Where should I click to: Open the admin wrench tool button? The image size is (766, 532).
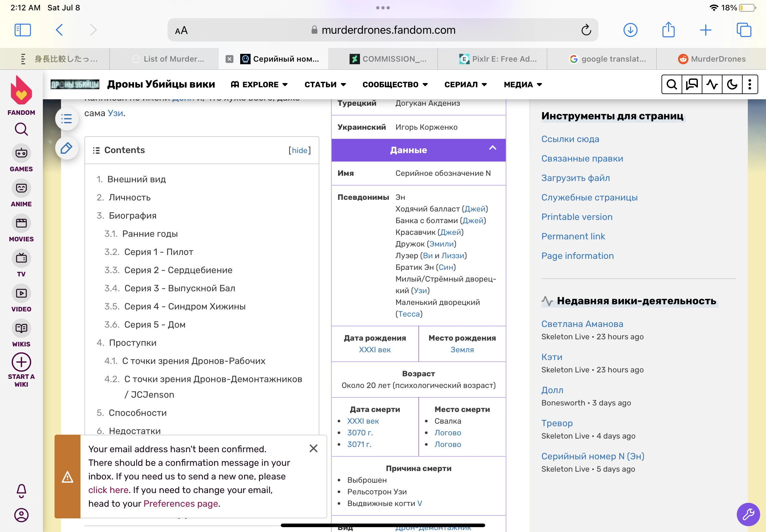tap(748, 514)
